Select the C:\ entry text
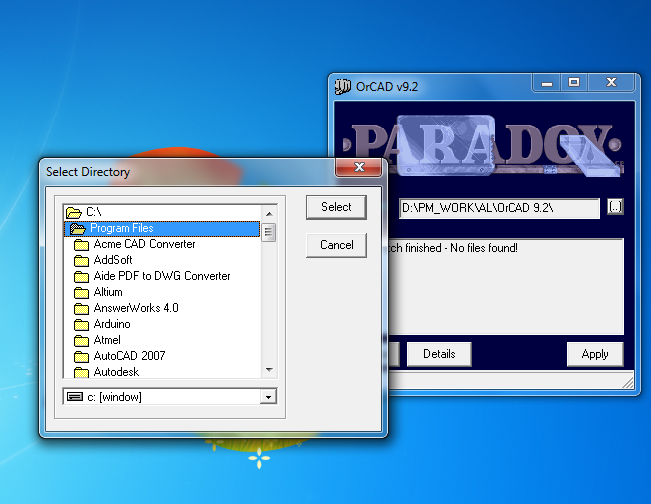 pyautogui.click(x=94, y=212)
